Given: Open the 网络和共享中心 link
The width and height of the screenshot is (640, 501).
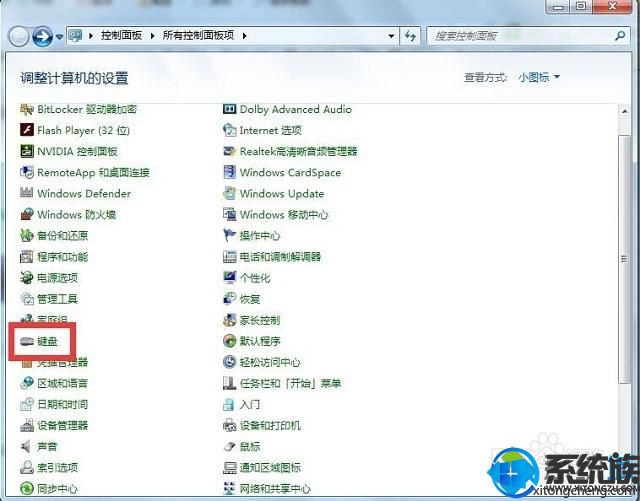Looking at the screenshot, I should 275,488.
